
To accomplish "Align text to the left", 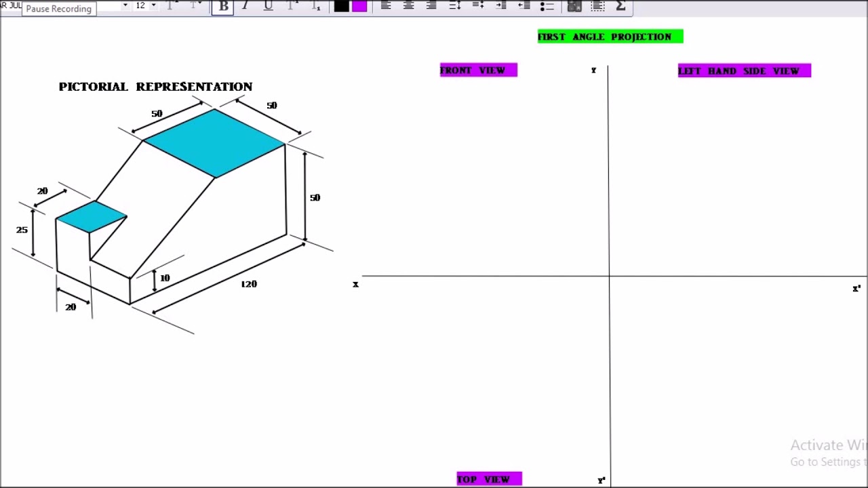I will click(386, 6).
